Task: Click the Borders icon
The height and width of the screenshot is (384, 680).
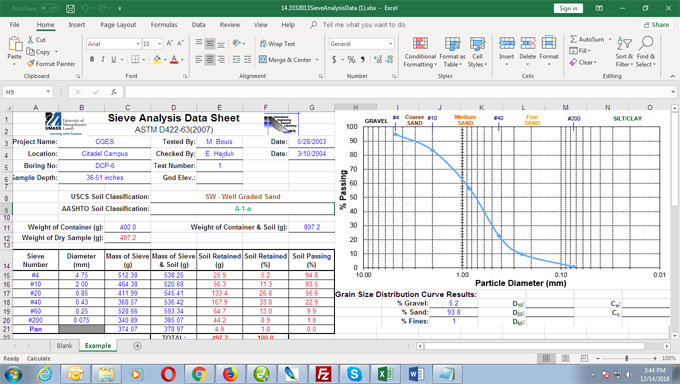Action: 135,59
